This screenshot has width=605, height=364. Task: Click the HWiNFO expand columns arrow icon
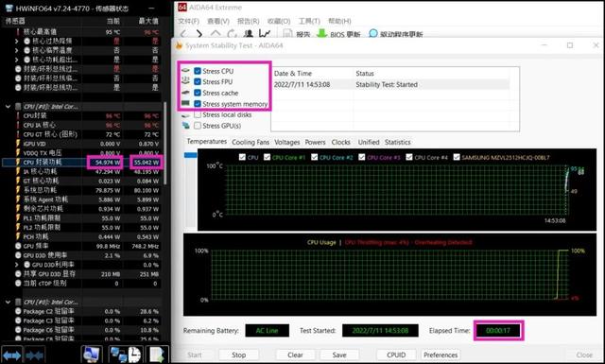point(12,355)
